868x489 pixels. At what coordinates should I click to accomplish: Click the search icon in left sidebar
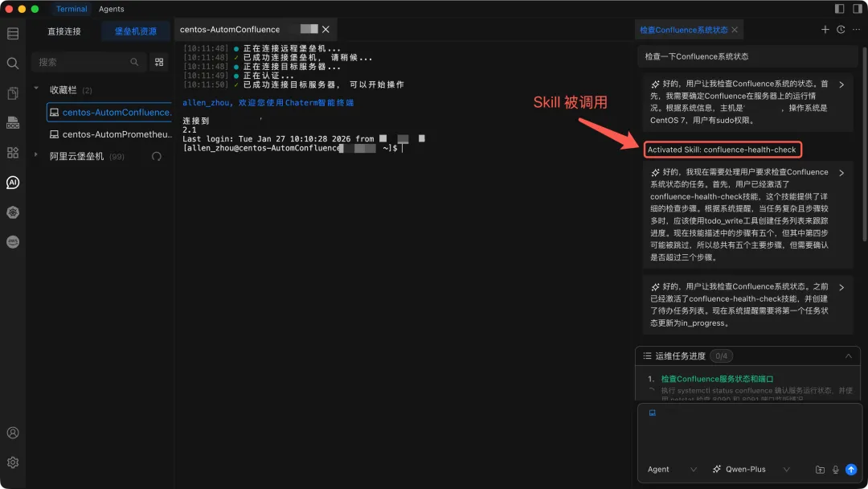(x=12, y=63)
